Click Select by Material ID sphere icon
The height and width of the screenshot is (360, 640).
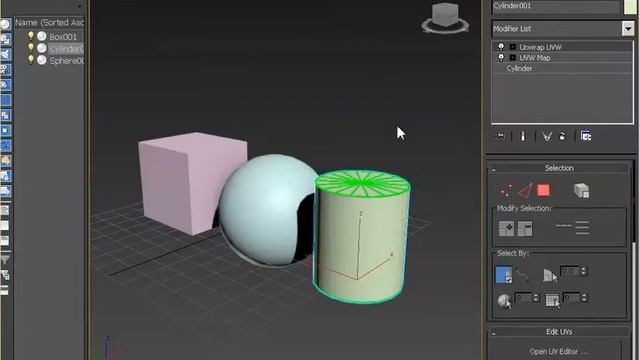click(504, 301)
